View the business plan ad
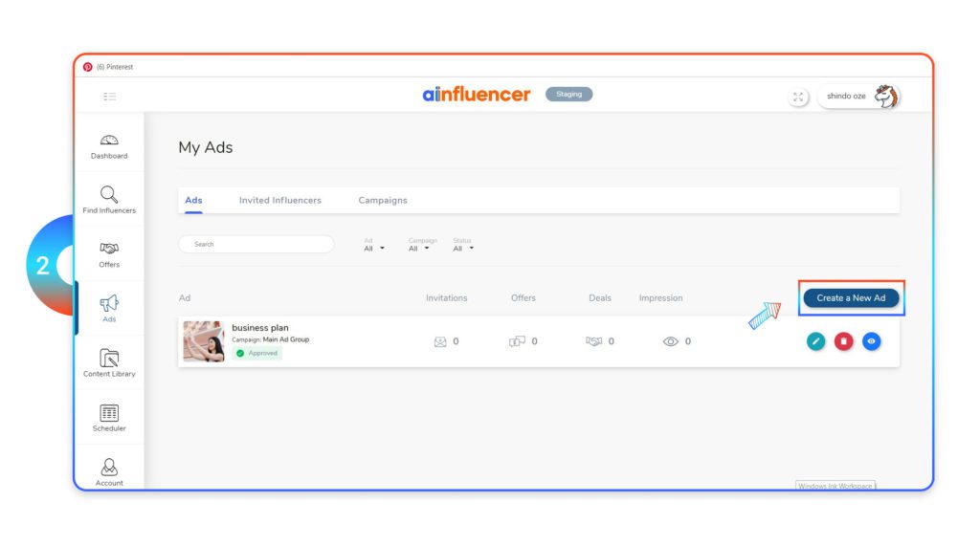 tap(871, 341)
